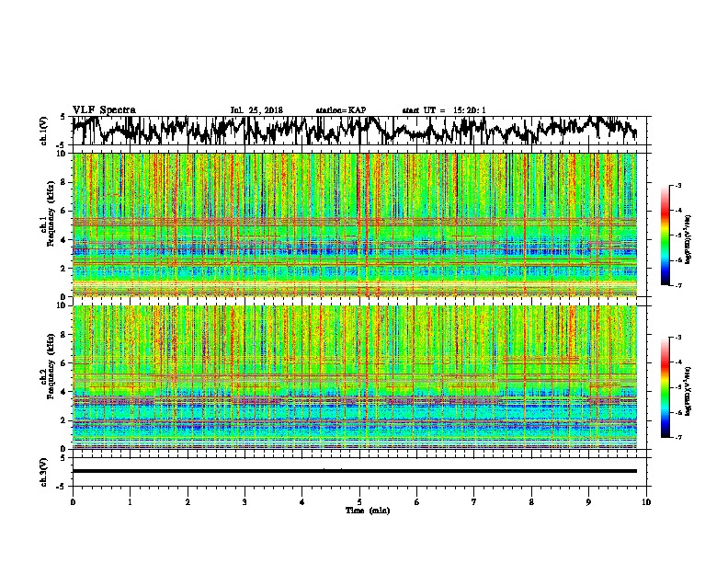Click the ch.1 color bar "log(PSD)" unit label

pyautogui.click(x=688, y=239)
